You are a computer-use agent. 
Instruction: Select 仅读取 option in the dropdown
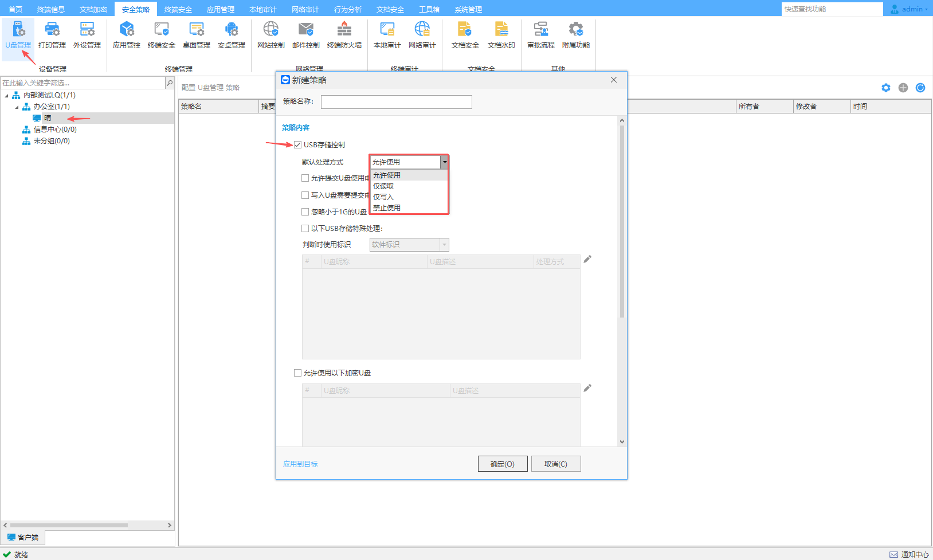coord(383,186)
